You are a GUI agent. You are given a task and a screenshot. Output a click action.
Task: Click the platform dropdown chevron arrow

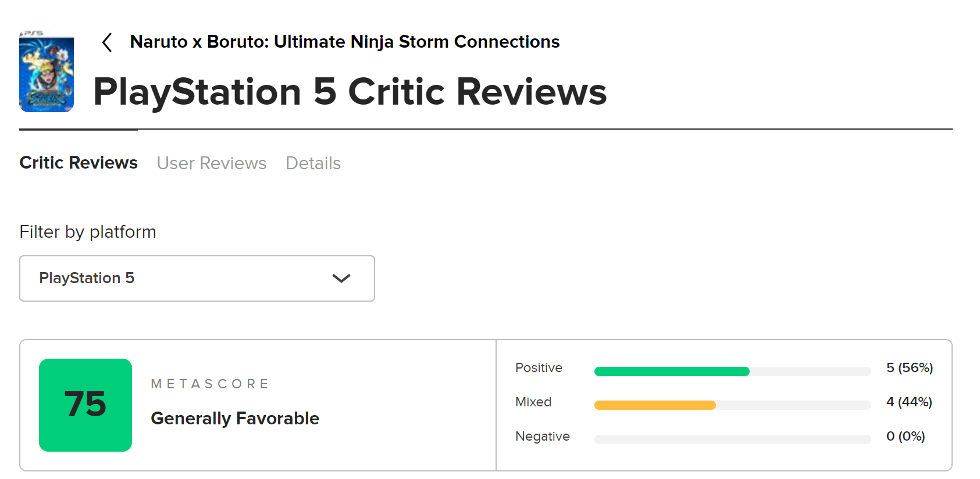pyautogui.click(x=341, y=278)
